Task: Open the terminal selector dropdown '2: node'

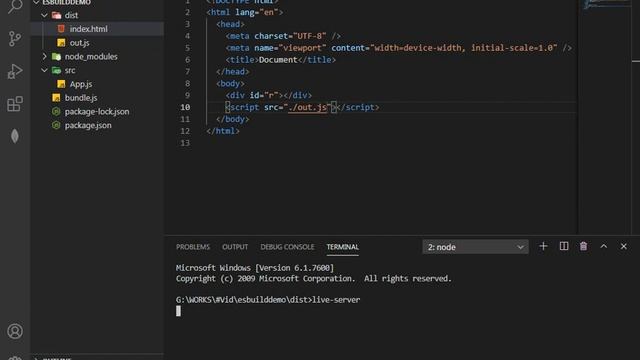Action: [x=476, y=247]
